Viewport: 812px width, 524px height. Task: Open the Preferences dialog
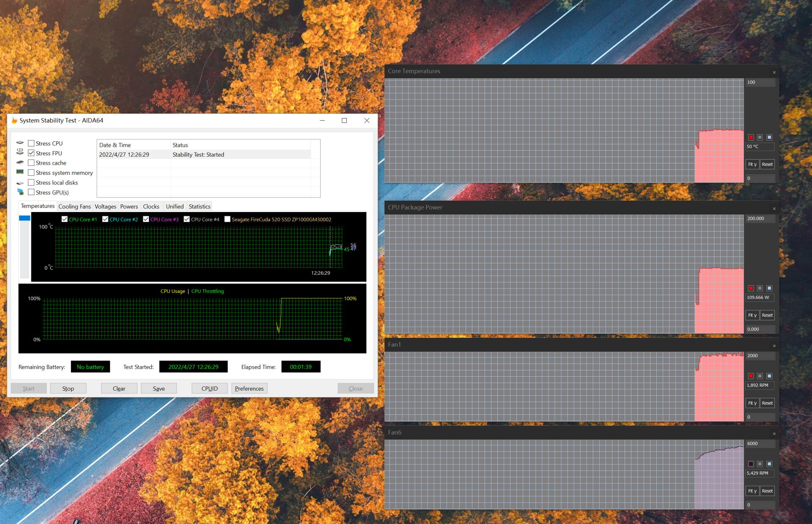[x=249, y=388]
